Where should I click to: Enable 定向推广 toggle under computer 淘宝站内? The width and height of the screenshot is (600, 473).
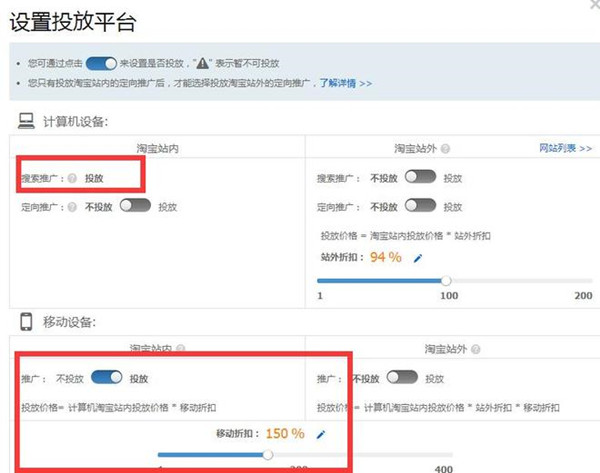[x=134, y=206]
